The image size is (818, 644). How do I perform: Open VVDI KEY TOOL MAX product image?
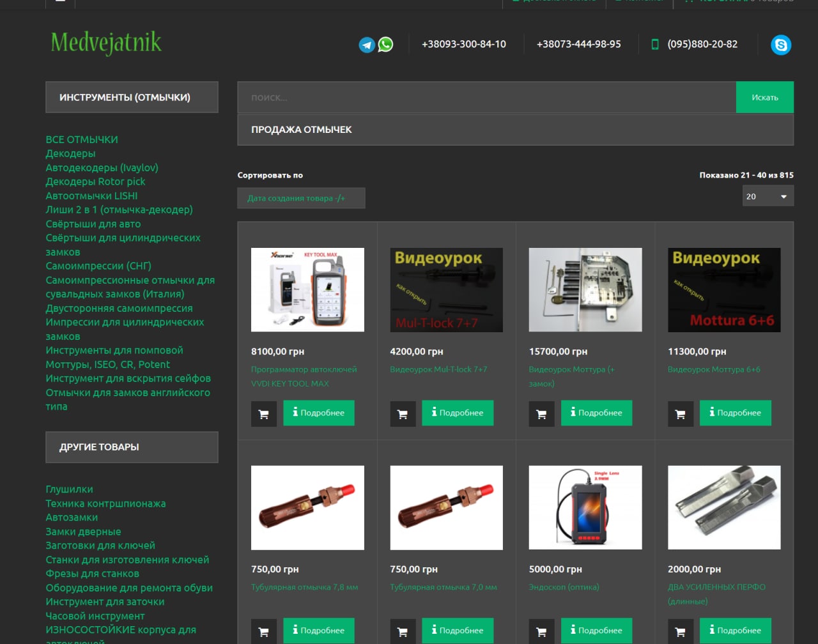[307, 289]
